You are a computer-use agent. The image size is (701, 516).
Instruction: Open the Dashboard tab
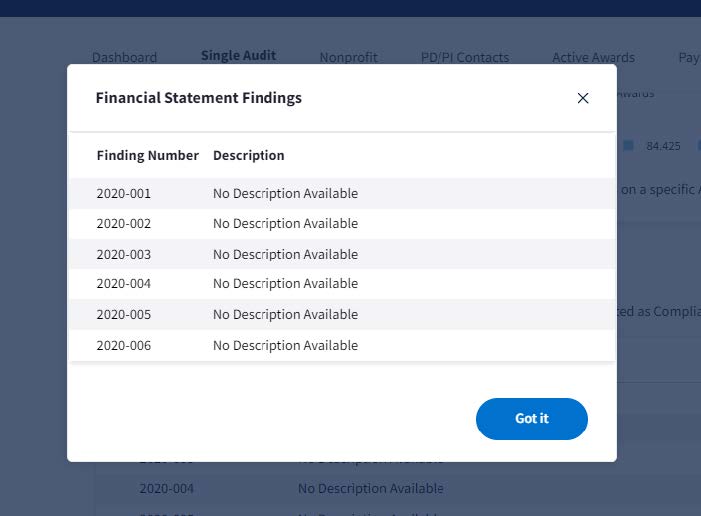[124, 57]
